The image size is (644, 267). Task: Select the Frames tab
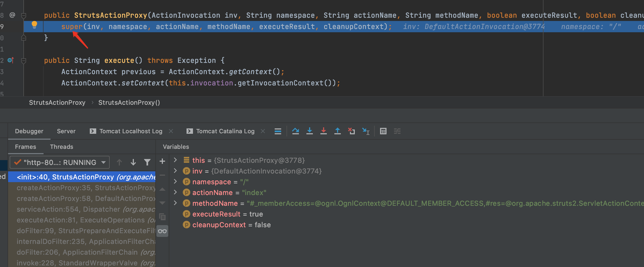[26, 147]
